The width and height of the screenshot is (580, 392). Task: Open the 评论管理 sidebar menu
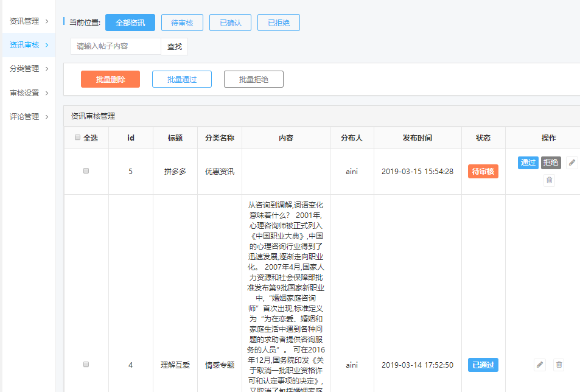29,117
